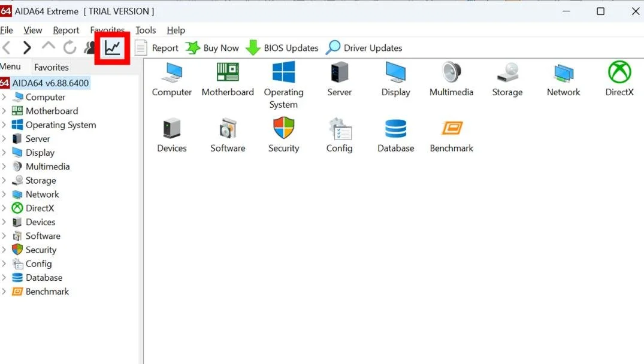The height and width of the screenshot is (364, 644).
Task: Expand the Benchmark tree node
Action: click(x=4, y=292)
